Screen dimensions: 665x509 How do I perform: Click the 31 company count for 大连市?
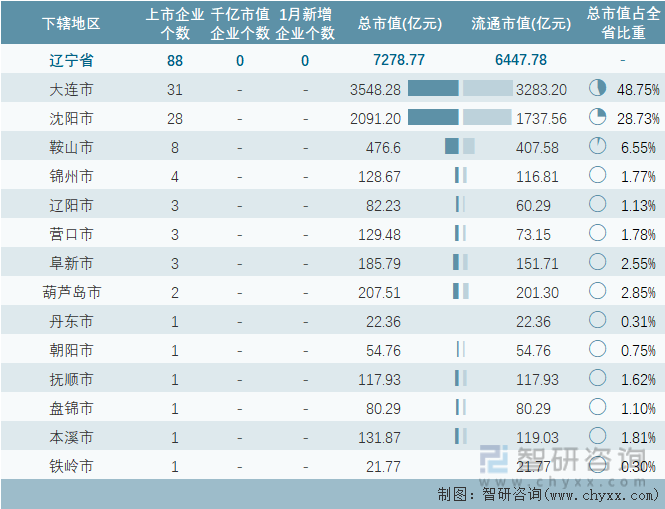click(175, 89)
